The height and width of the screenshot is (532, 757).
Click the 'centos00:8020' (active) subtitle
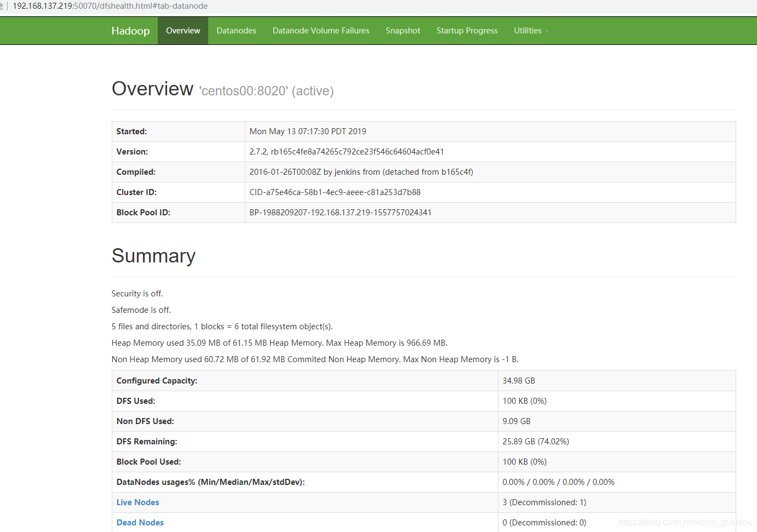[x=266, y=91]
